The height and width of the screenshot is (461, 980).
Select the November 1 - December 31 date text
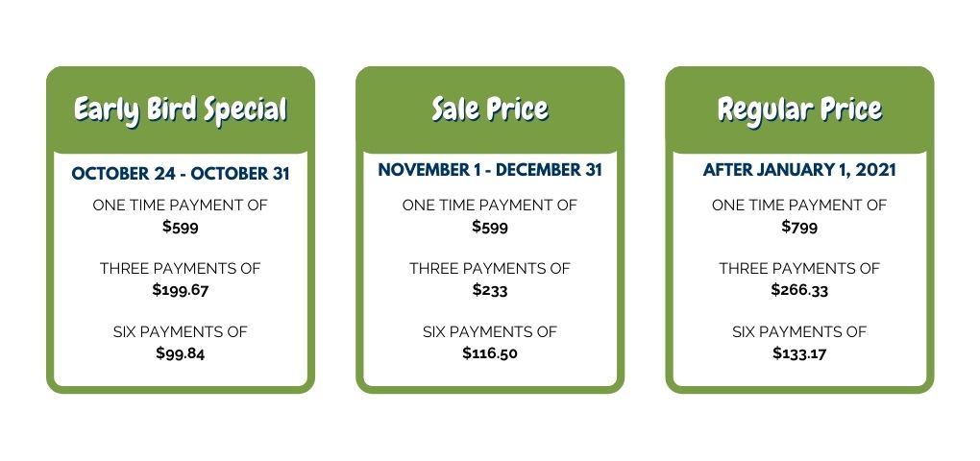pyautogui.click(x=490, y=170)
